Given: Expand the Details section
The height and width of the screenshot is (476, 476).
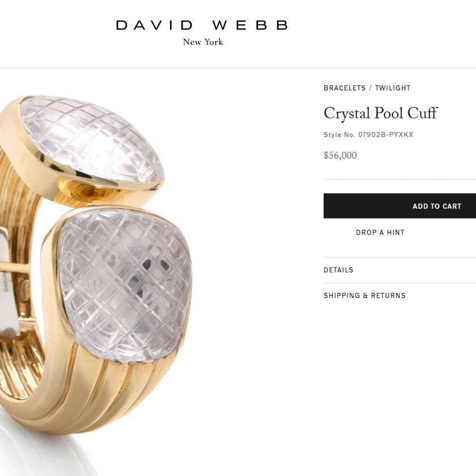Looking at the screenshot, I should 400,270.
